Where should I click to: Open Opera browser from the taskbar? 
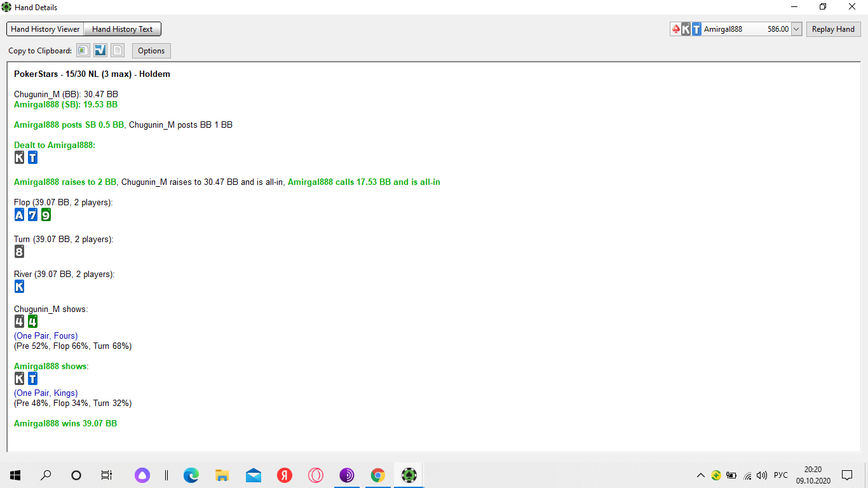click(315, 475)
